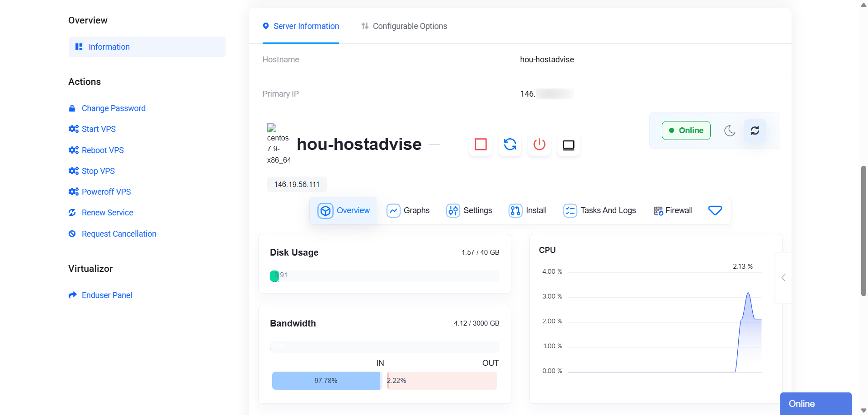Open the Tasks And Logs tab
This screenshot has height=415, width=868.
pyautogui.click(x=600, y=210)
